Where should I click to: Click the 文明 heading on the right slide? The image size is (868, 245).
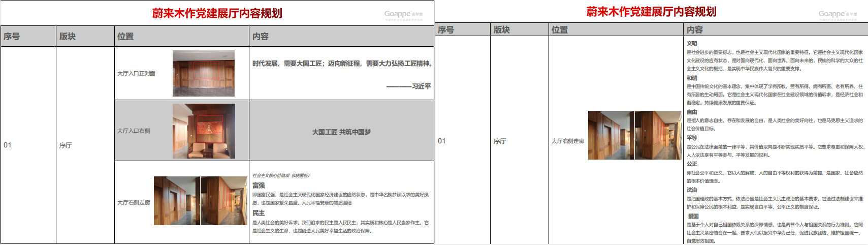[692, 44]
